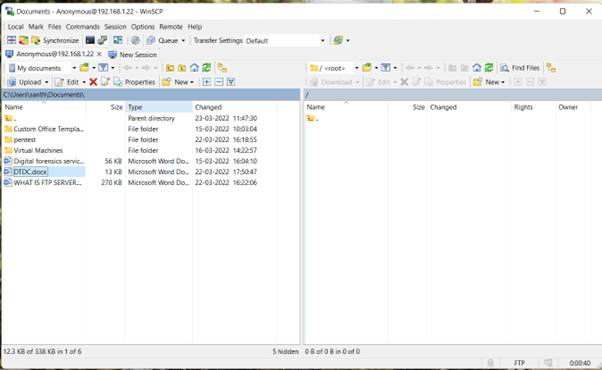
Task: Click the local Rename icon
Action: pos(105,82)
